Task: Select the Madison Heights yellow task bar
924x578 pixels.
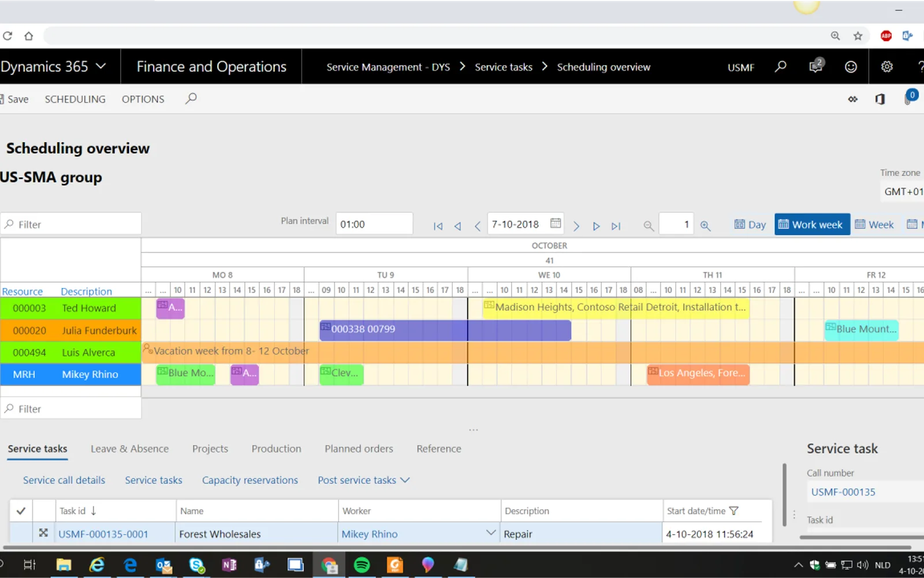Action: coord(616,308)
